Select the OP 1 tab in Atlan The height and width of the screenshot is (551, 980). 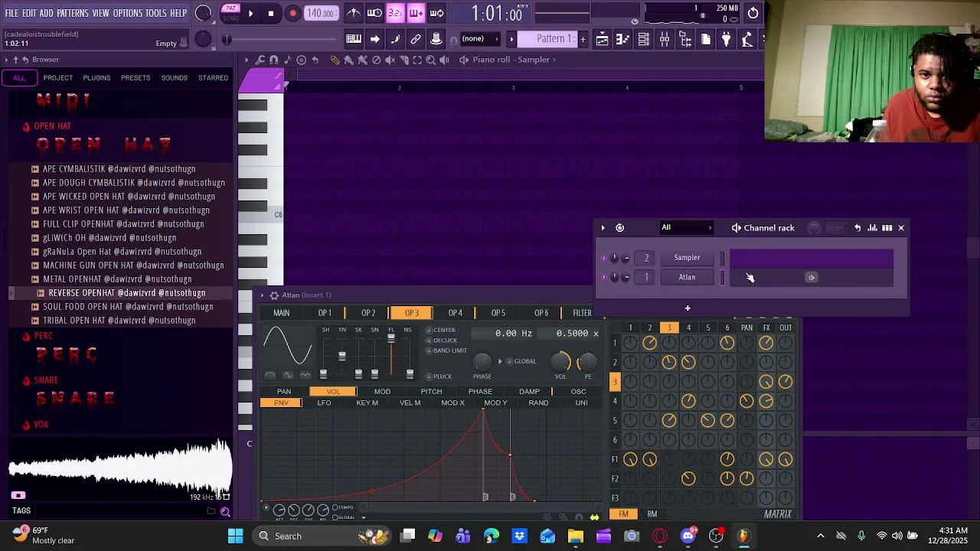pos(325,313)
